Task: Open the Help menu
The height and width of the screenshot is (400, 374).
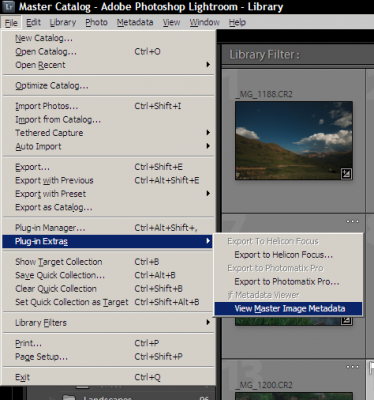Action: click(237, 22)
